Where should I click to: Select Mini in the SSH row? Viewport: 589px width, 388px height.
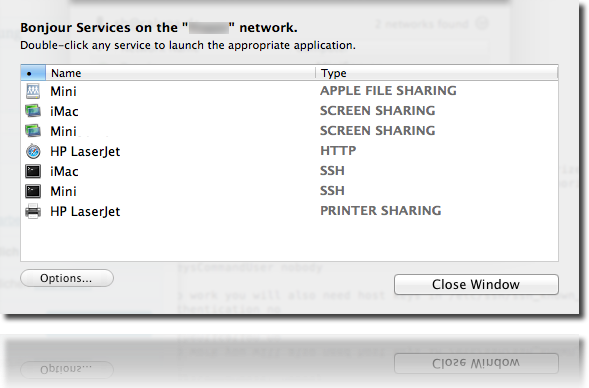tap(63, 192)
